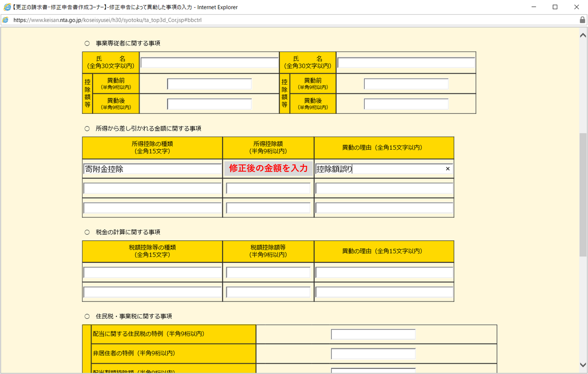Screen dimensions: 588x374
Task: Click second-row 異動の理由 field in tax calculation table
Action: pos(384,292)
